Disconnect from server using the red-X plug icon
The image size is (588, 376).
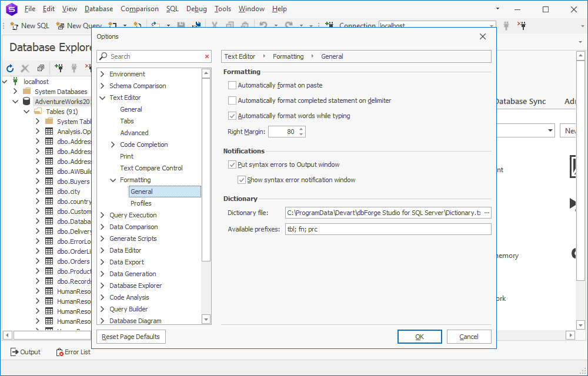coord(87,68)
